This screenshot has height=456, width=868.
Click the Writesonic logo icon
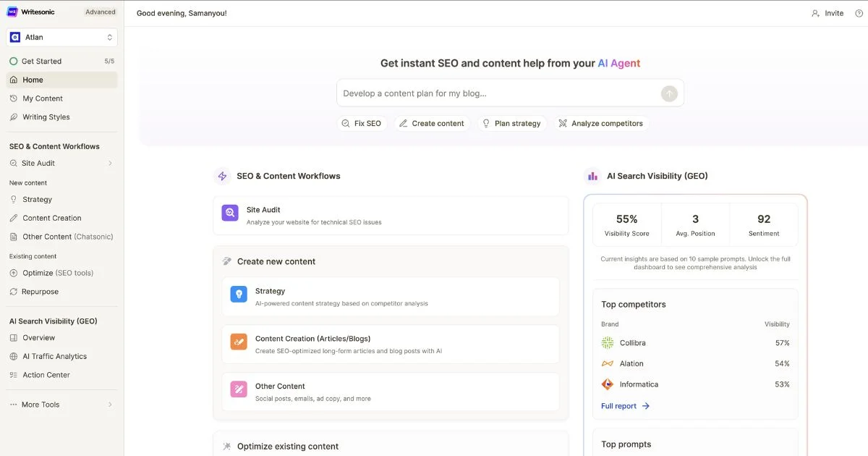point(12,12)
